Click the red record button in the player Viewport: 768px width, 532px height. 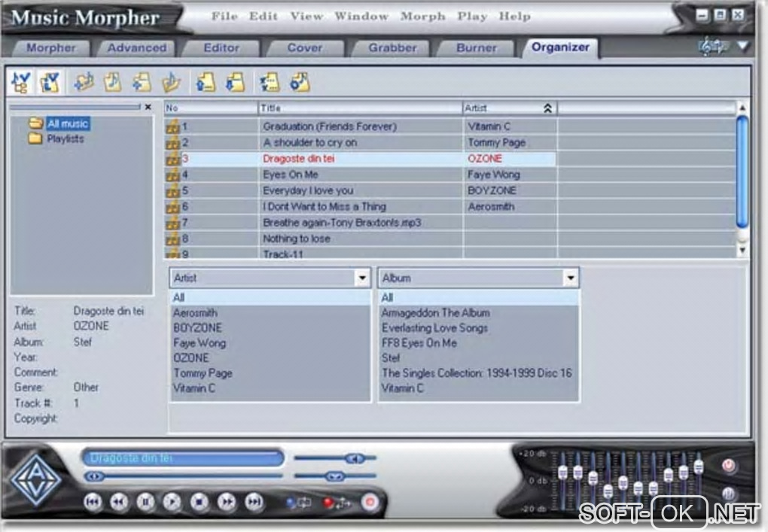(x=370, y=502)
